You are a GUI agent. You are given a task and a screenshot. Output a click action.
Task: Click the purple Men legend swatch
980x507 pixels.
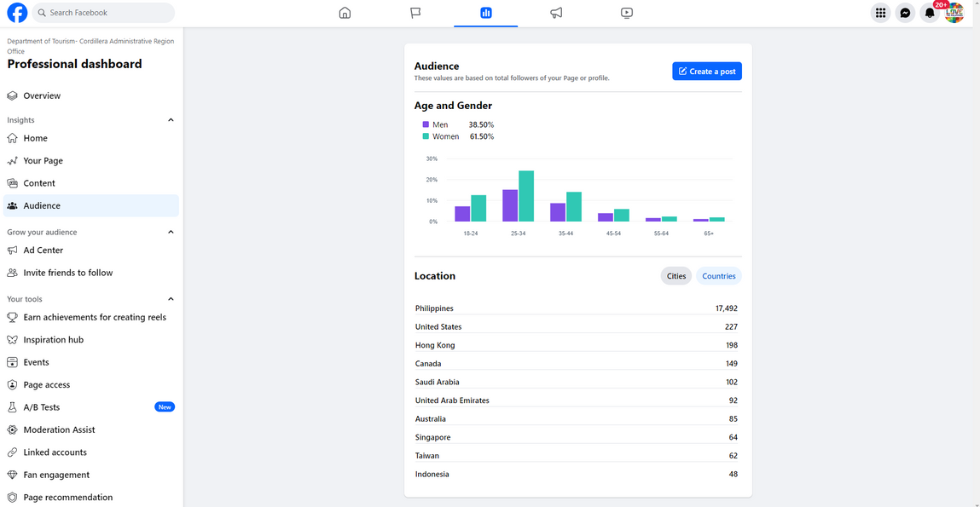click(426, 124)
